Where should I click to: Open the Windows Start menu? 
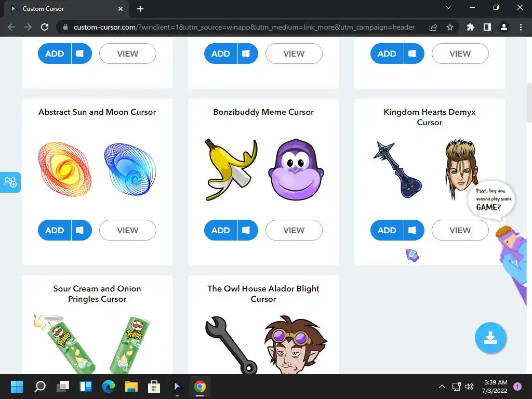coord(17,387)
